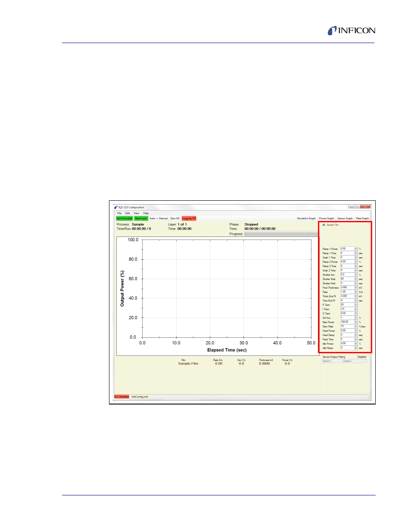
Task: Switch Auto to Manual mode
Action: [159, 218]
